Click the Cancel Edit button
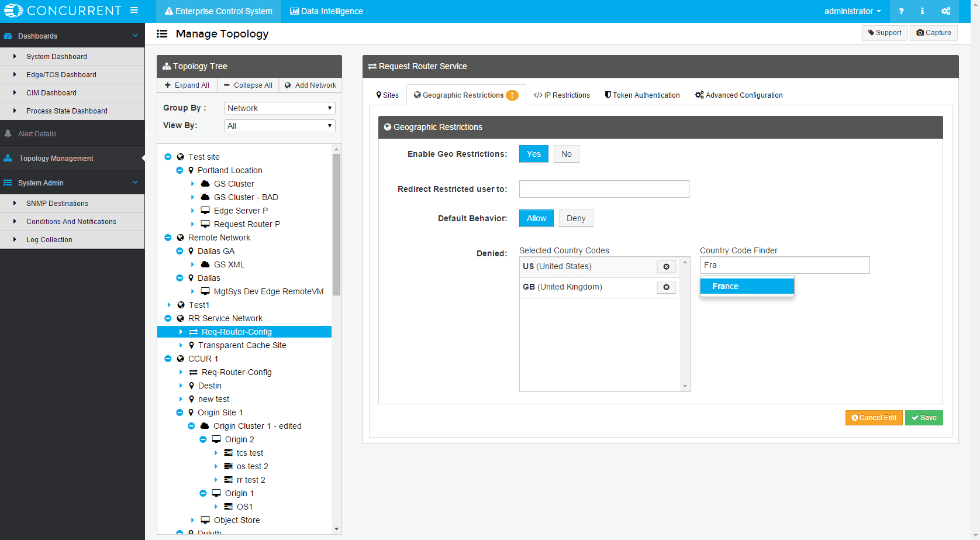 [x=874, y=418]
